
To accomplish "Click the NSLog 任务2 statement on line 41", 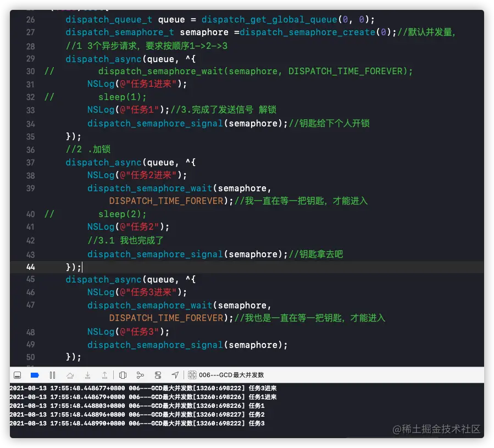I will [x=128, y=226].
